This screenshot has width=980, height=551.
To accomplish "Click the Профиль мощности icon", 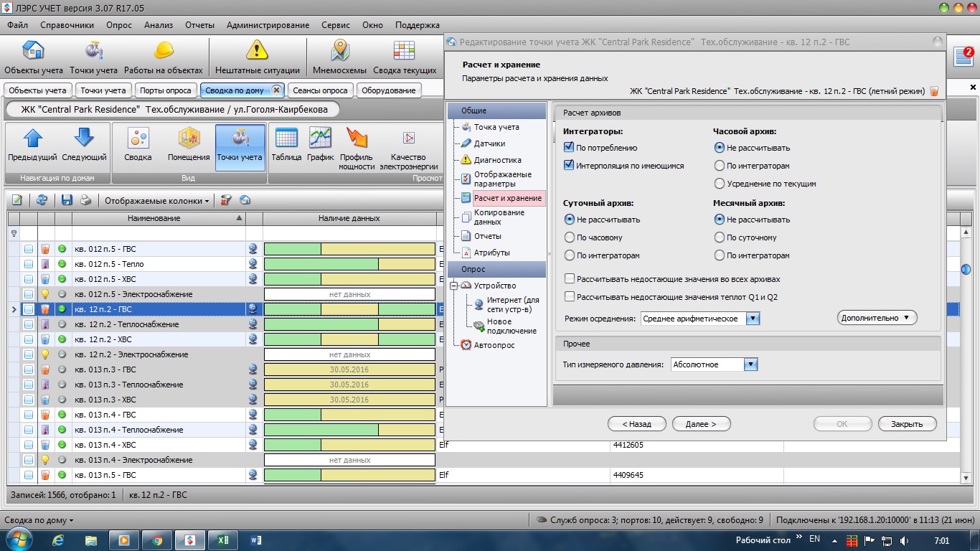I will pyautogui.click(x=357, y=138).
